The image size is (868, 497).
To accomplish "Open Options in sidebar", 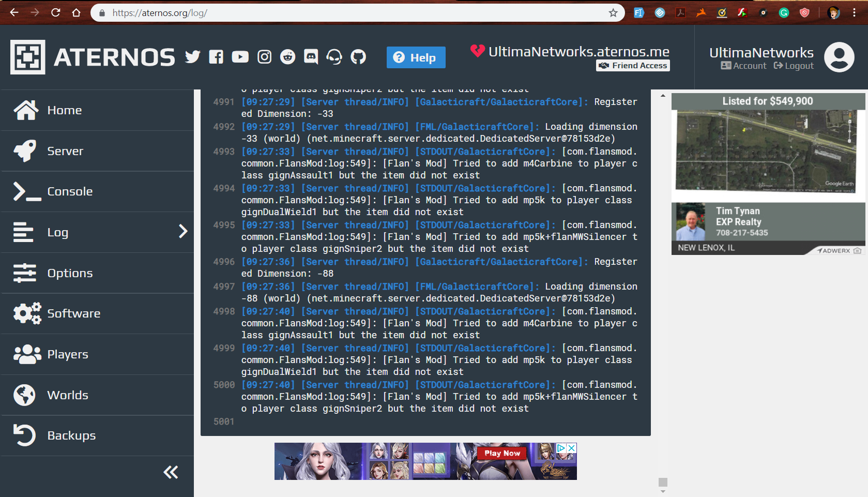I will pos(97,273).
